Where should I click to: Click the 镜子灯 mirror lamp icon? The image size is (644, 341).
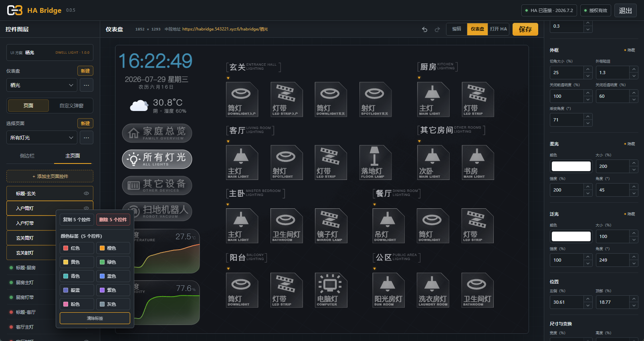[x=331, y=226]
